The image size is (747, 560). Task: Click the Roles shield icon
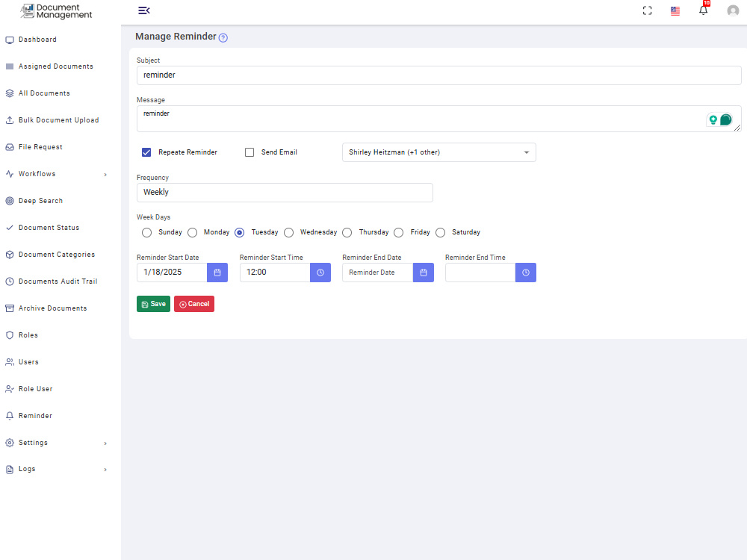coord(10,335)
